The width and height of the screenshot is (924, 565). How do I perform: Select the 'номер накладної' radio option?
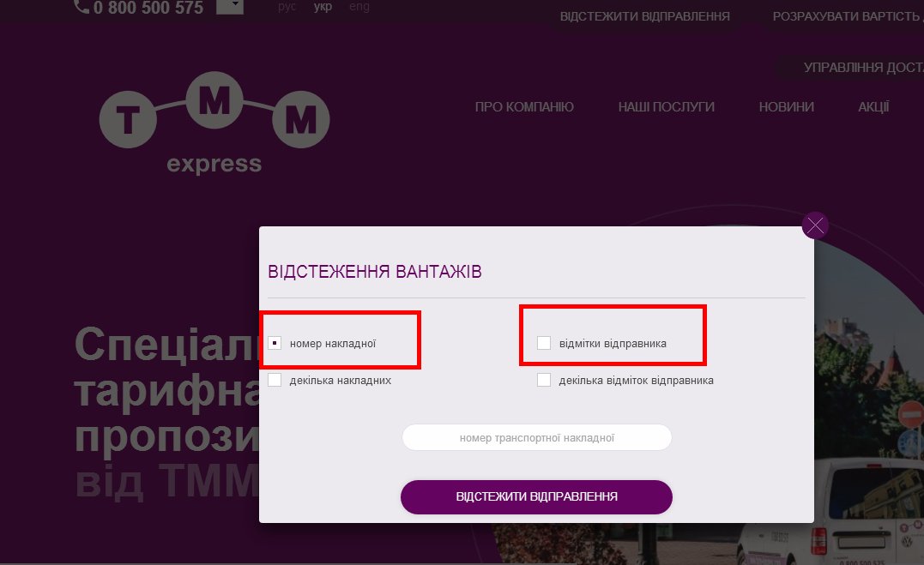point(275,343)
